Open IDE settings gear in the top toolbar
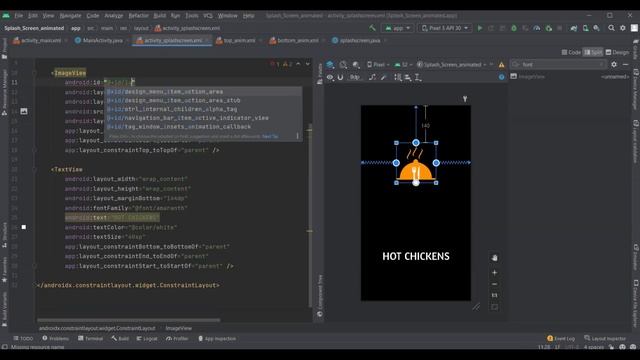This screenshot has width=640, height=360. tap(622, 28)
